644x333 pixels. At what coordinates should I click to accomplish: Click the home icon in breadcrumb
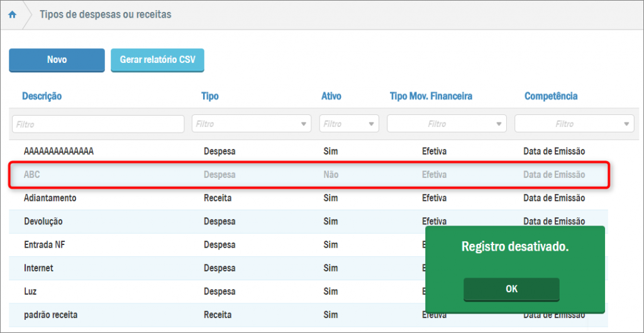(x=12, y=14)
